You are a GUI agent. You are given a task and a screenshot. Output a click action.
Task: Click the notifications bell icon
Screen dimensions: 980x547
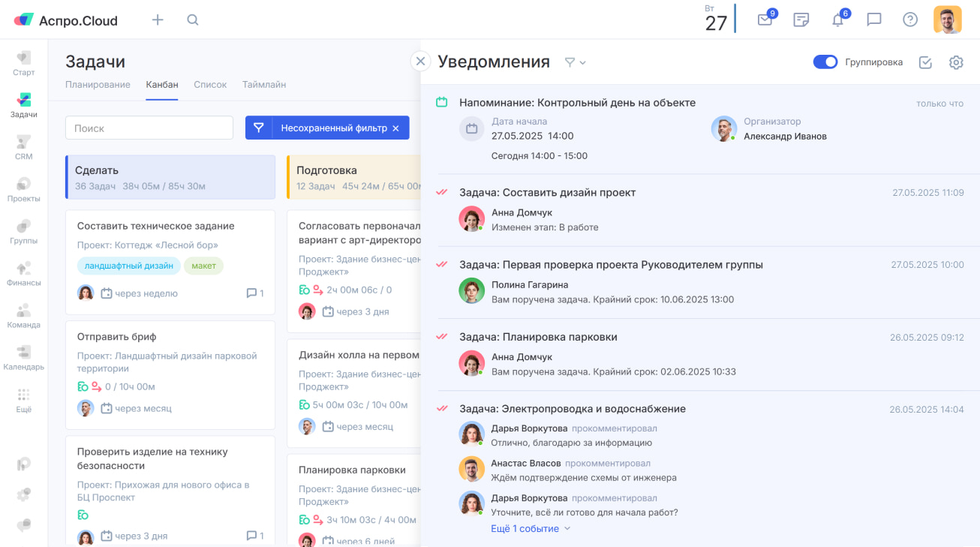(x=838, y=20)
